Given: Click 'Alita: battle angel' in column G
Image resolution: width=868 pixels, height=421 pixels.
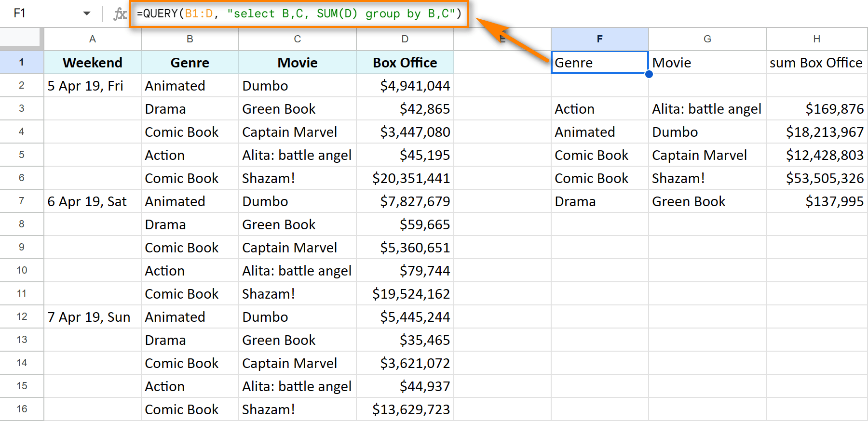Looking at the screenshot, I should 707,109.
